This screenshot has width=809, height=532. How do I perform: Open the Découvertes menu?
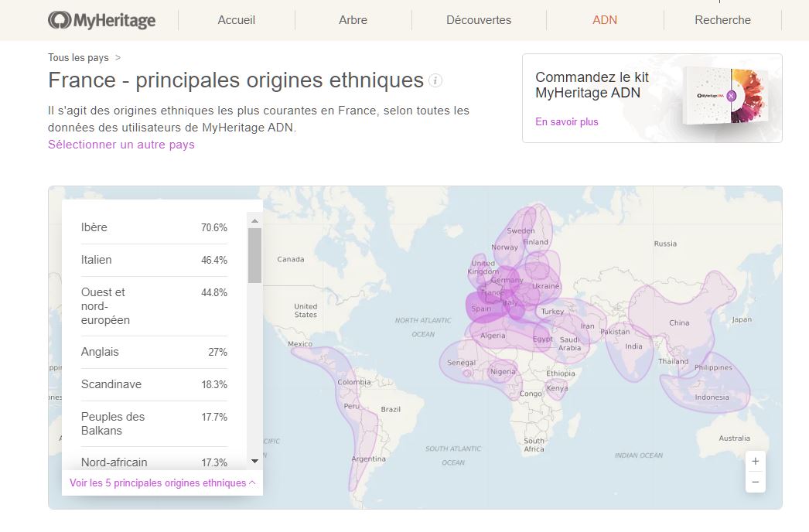479,20
